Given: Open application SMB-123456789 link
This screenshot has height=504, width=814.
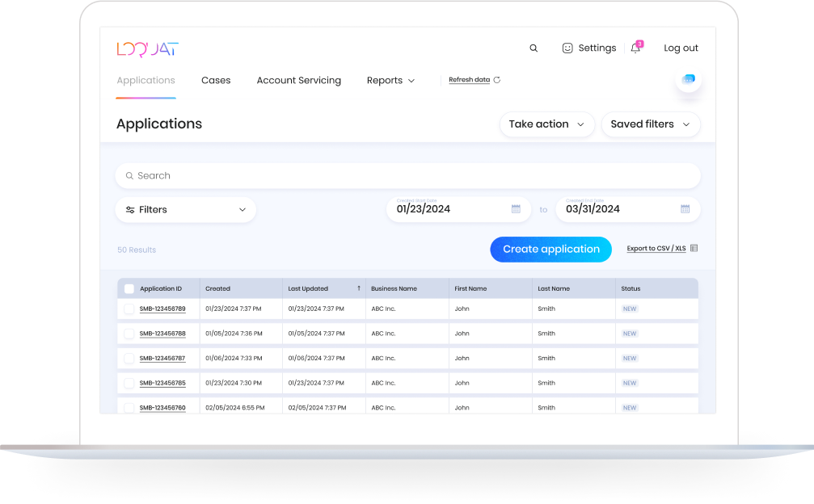Looking at the screenshot, I should (x=162, y=309).
